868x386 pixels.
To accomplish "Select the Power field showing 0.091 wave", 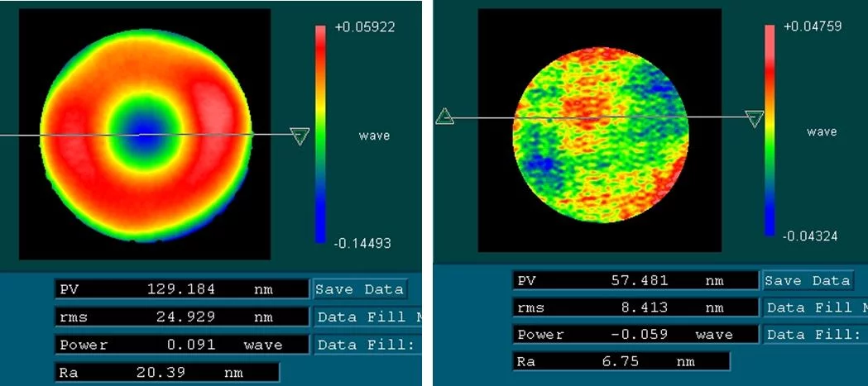I will 180,345.
